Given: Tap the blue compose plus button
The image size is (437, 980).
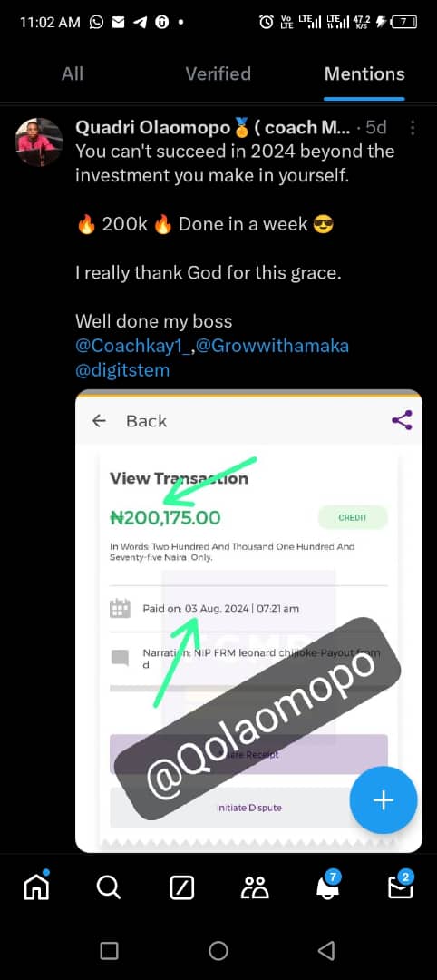Looking at the screenshot, I should [384, 800].
